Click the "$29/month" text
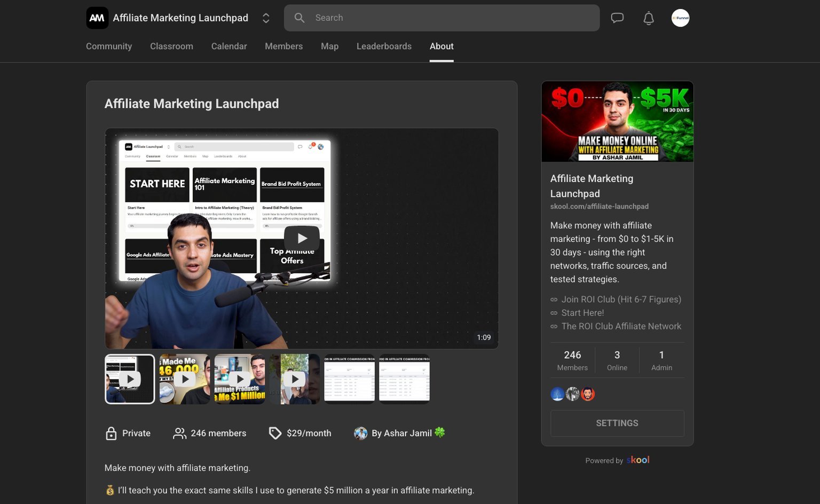The height and width of the screenshot is (504, 820). pos(309,433)
